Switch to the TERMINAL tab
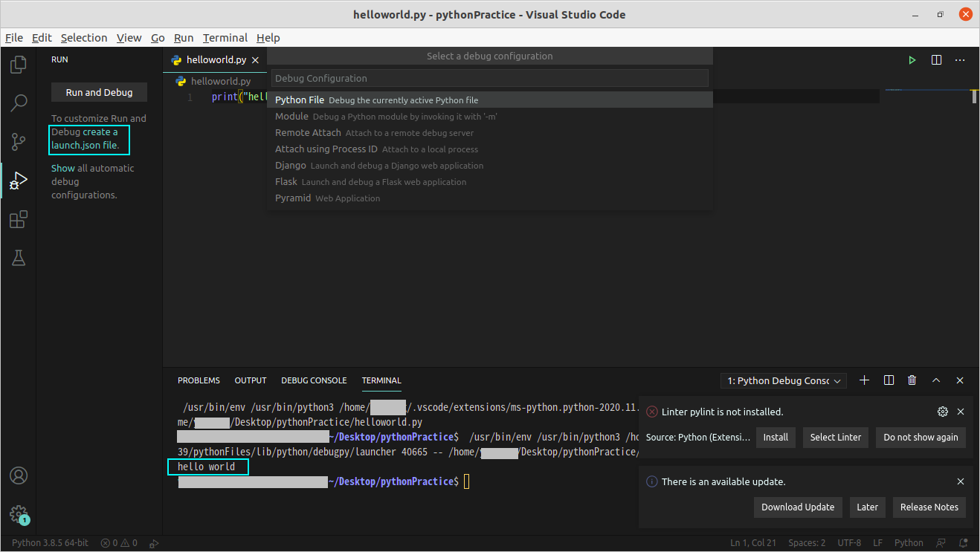Screen dimensions: 980x552 click(x=381, y=380)
